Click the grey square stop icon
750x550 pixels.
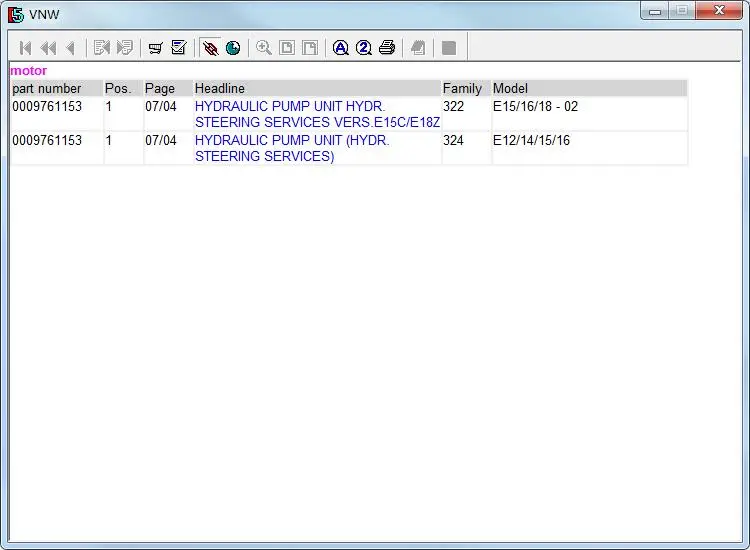[449, 48]
